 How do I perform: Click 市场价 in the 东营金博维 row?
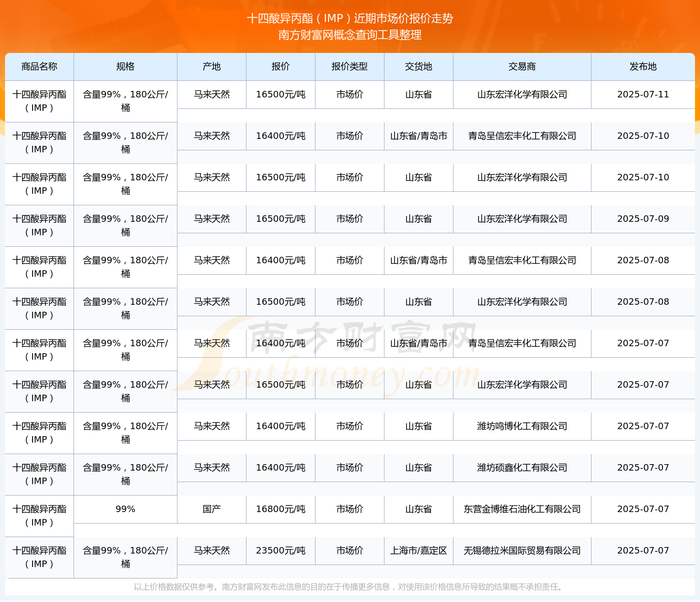[350, 509]
